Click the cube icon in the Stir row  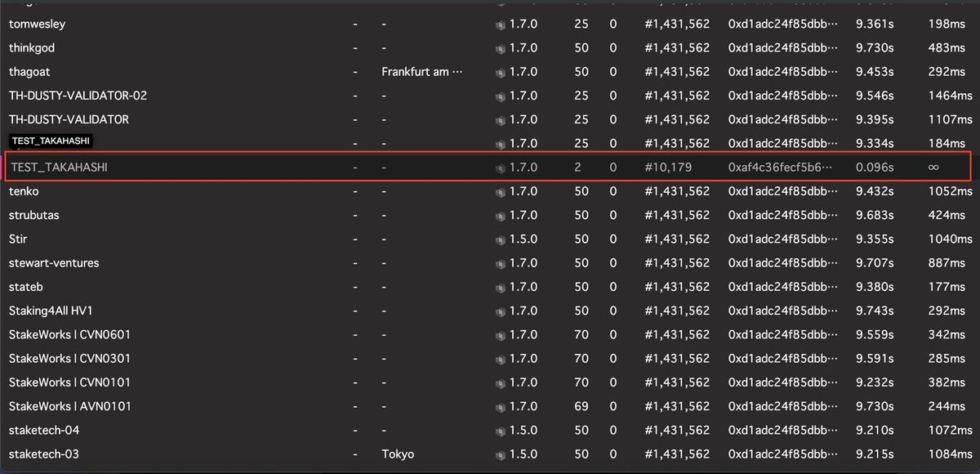click(x=501, y=239)
